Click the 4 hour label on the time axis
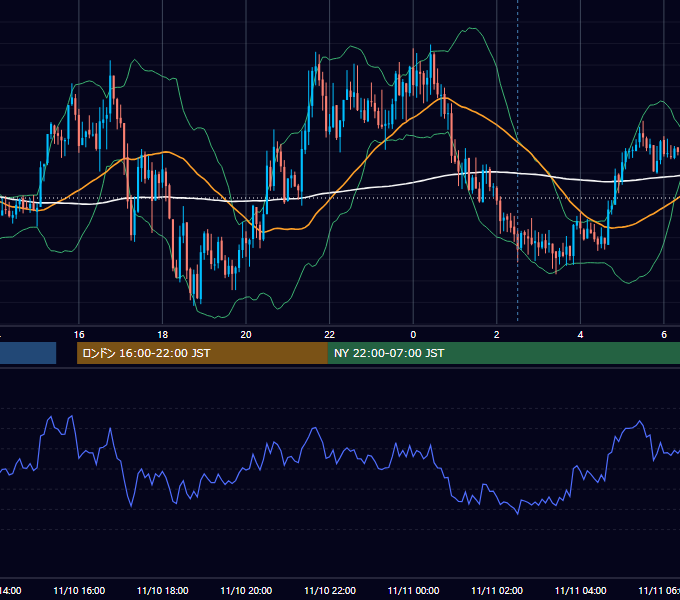The width and height of the screenshot is (680, 600). click(580, 335)
